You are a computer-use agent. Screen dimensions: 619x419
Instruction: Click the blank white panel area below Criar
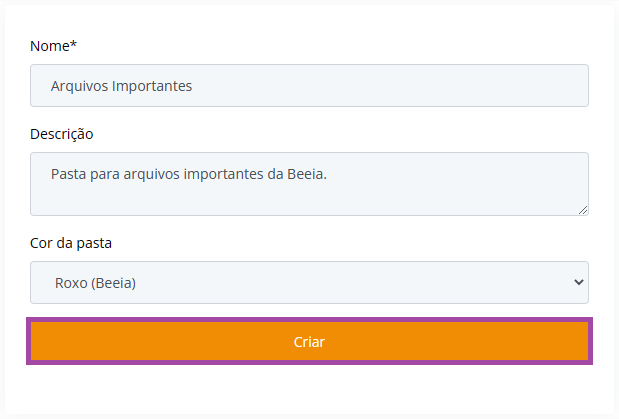(309, 389)
